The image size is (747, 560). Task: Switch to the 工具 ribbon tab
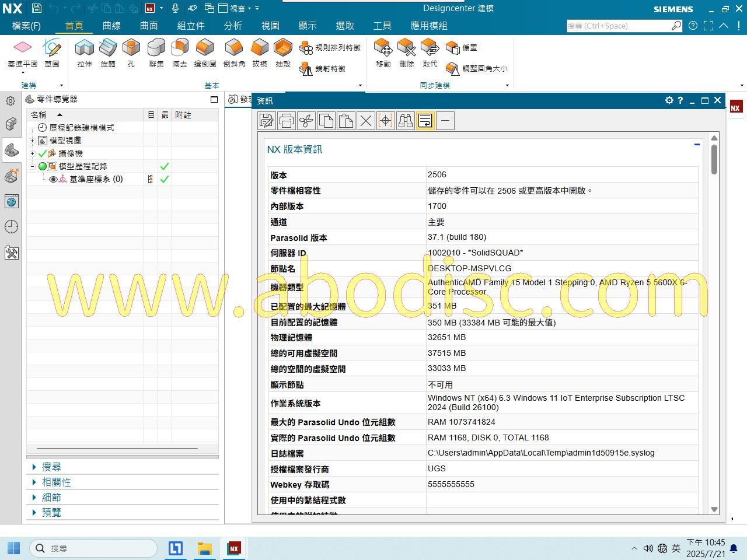tap(382, 26)
